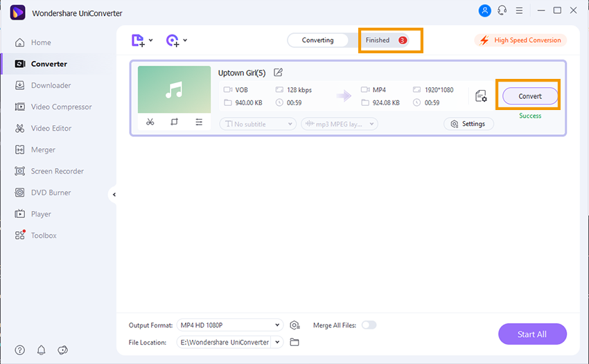Click the 128 kbps bitrate value

(x=299, y=90)
